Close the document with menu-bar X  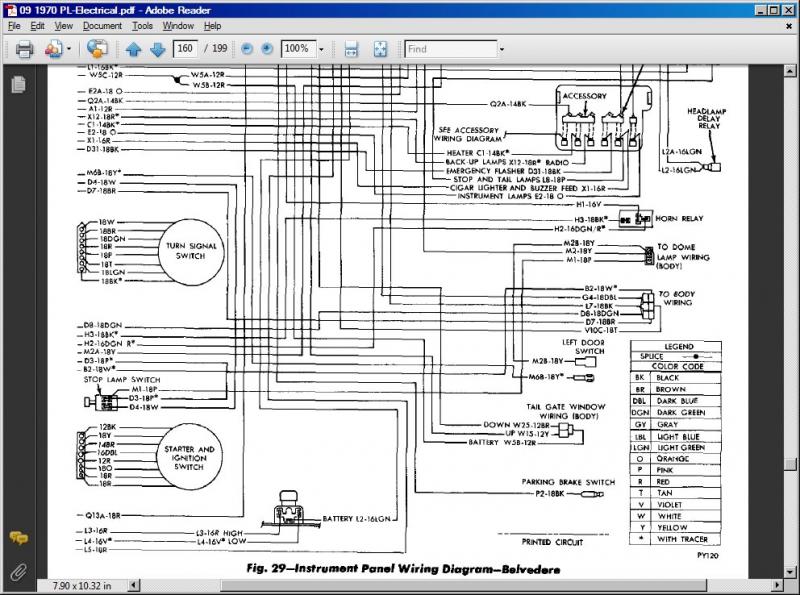(x=789, y=26)
